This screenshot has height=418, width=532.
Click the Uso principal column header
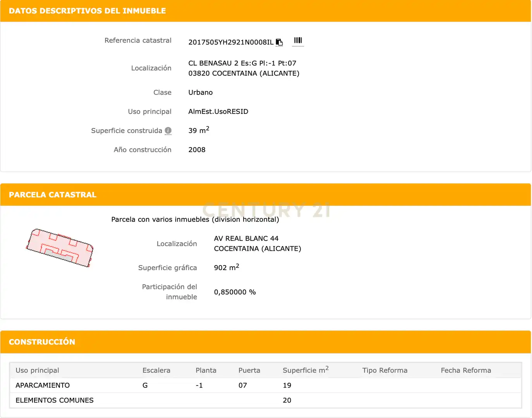(x=37, y=370)
